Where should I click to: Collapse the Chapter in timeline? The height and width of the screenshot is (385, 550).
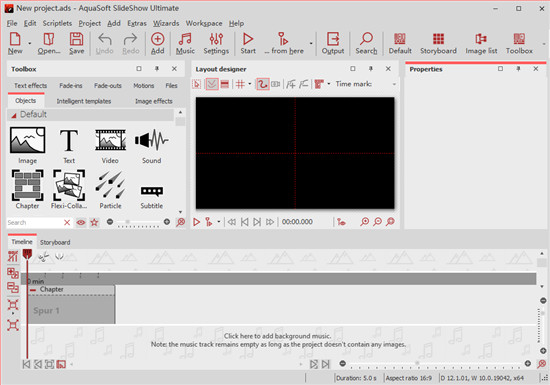33,290
